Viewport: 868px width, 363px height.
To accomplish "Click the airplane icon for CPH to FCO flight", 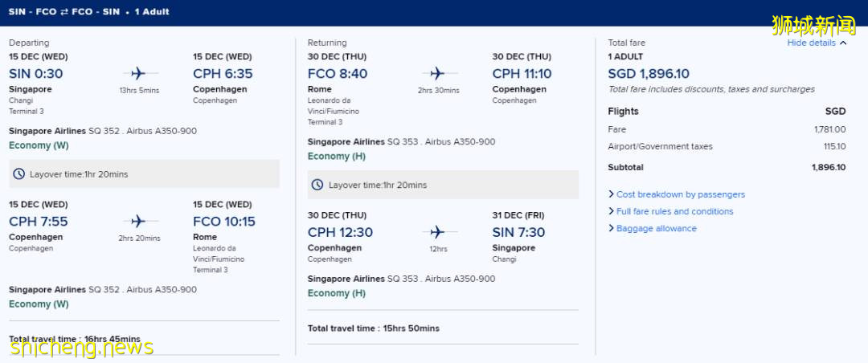I will pos(138,221).
